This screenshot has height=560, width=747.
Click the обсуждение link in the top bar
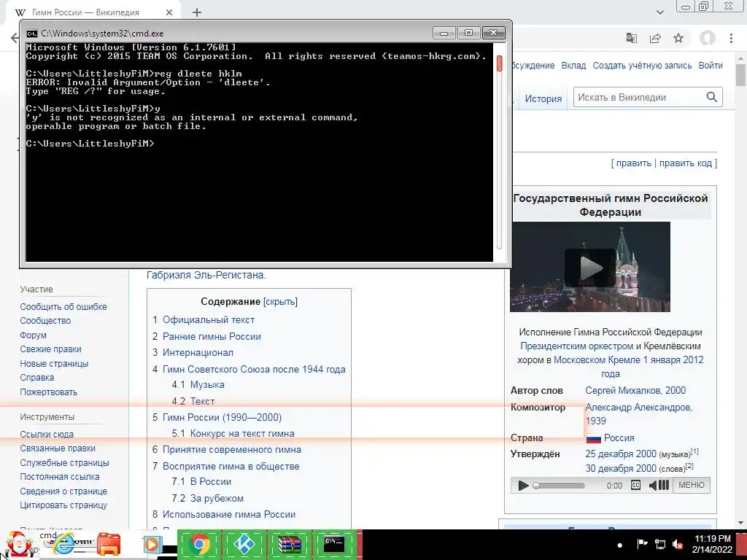[x=533, y=65]
